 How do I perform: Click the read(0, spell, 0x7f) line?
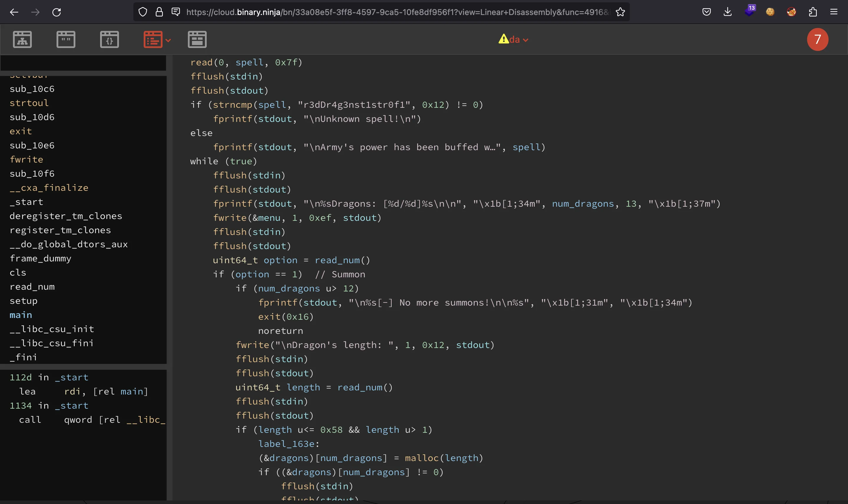pos(246,62)
